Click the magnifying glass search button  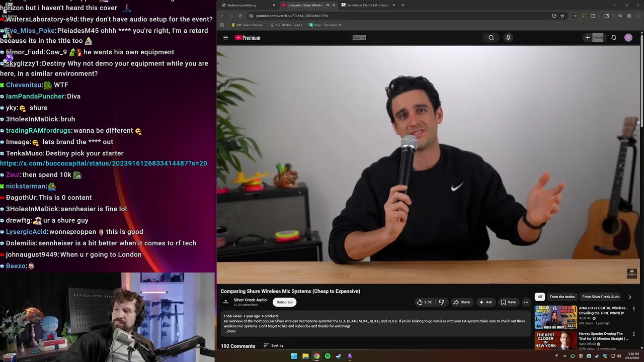click(x=491, y=38)
